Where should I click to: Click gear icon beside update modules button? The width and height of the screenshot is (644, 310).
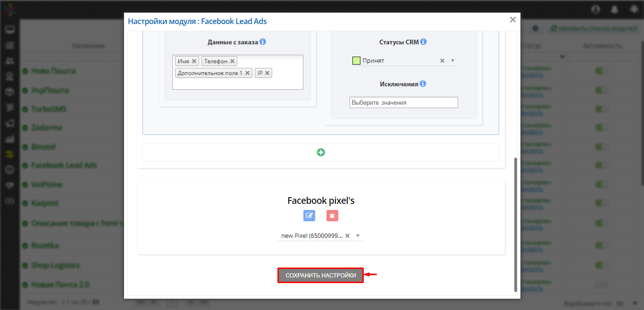pyautogui.click(x=535, y=28)
